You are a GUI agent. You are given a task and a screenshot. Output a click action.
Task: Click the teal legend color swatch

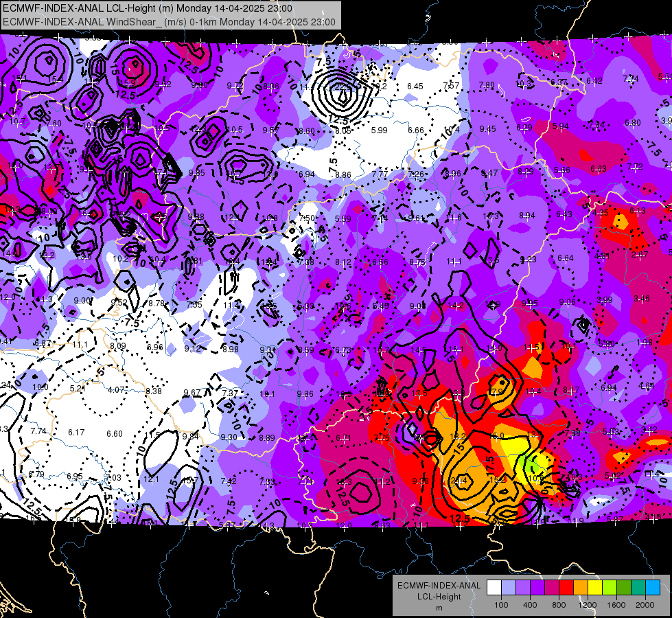(x=638, y=588)
